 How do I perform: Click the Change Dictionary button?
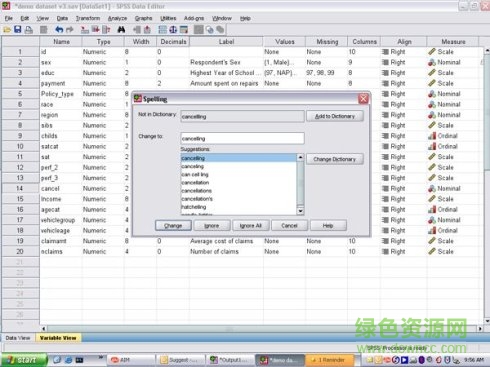(335, 159)
